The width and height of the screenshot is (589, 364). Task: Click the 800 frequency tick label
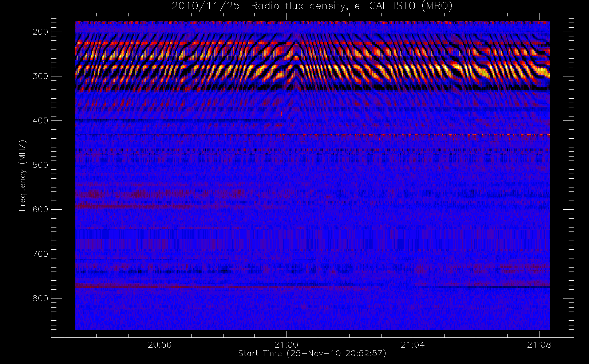40,298
